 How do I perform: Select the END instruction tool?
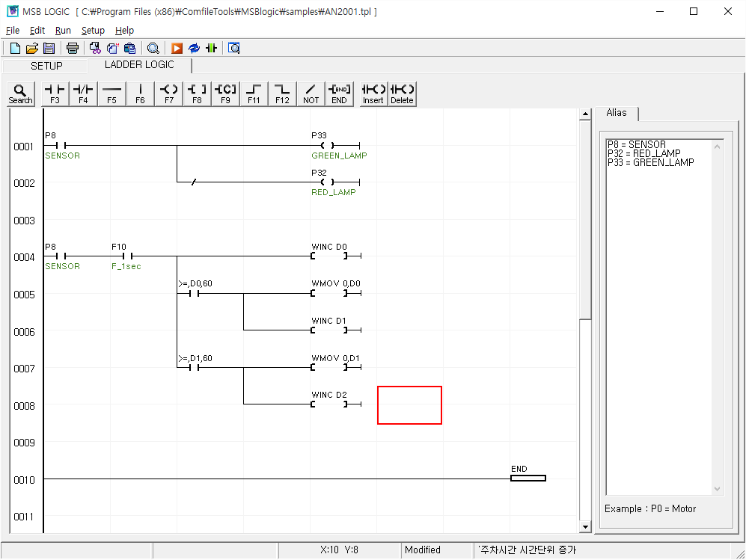pyautogui.click(x=339, y=93)
